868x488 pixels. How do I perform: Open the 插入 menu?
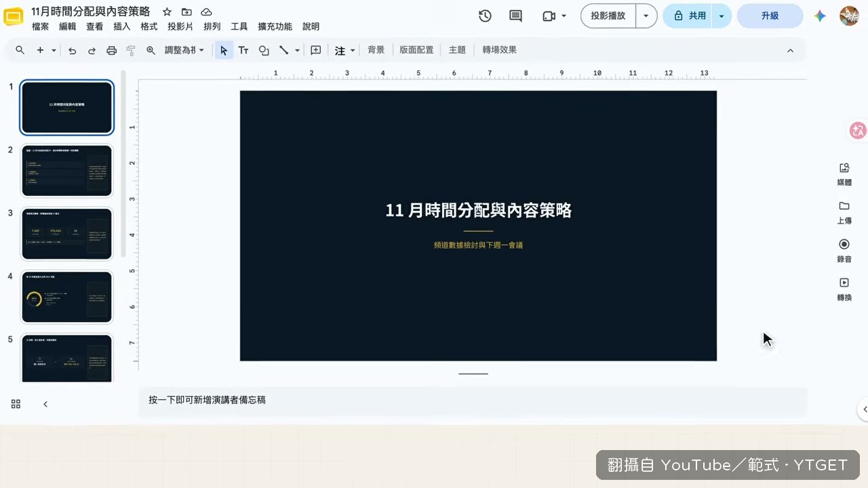(x=122, y=26)
